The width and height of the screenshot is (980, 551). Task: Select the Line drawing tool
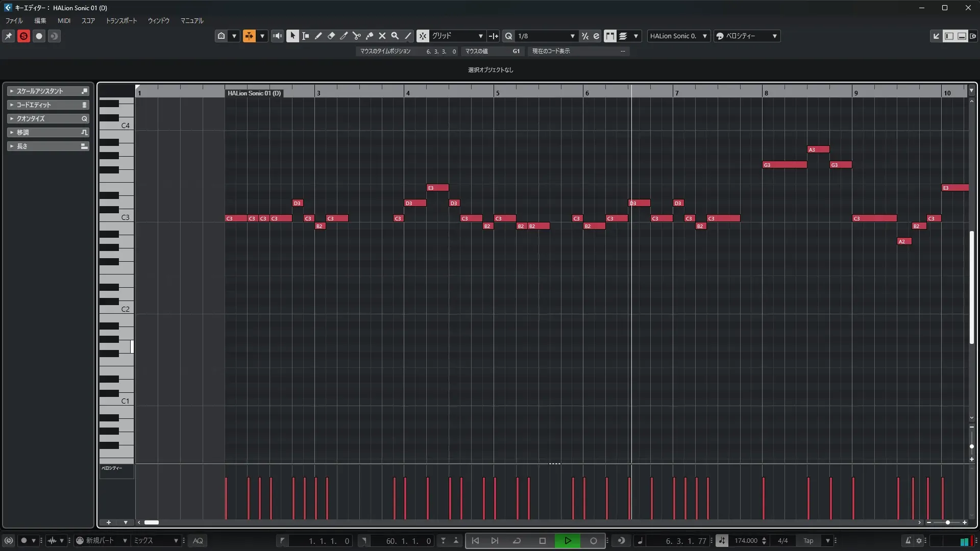(408, 36)
